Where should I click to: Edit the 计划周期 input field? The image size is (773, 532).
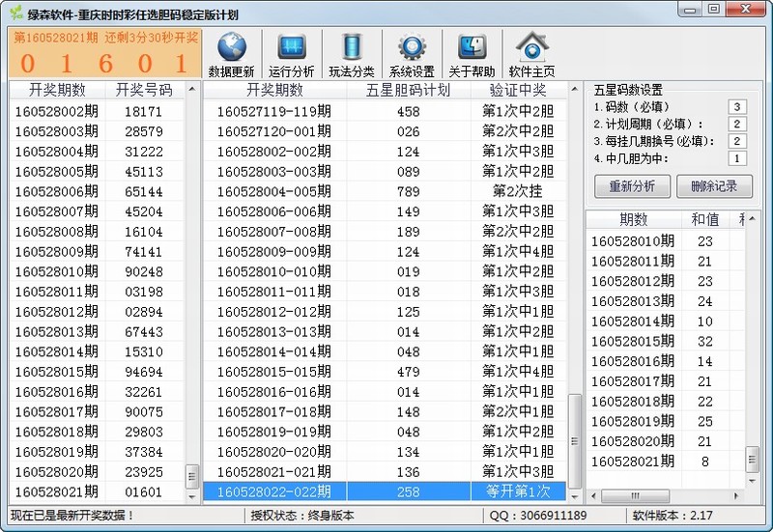coord(738,124)
